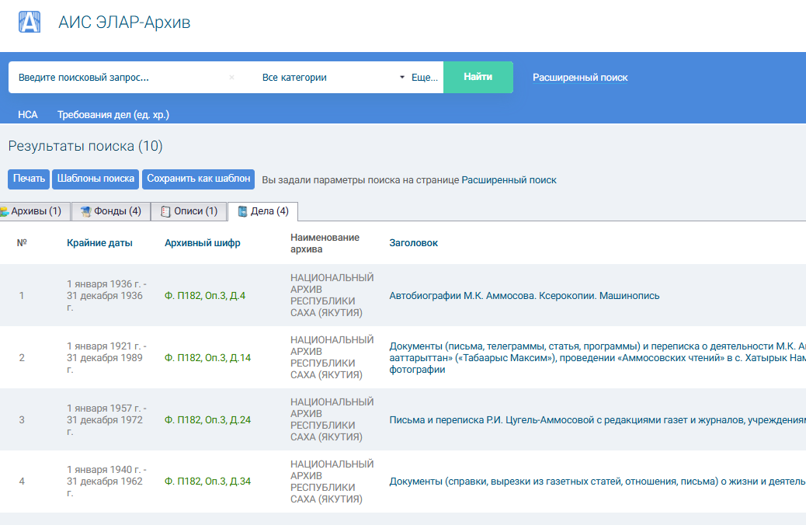This screenshot has width=806, height=532.
Task: Click the Печать button
Action: [29, 179]
